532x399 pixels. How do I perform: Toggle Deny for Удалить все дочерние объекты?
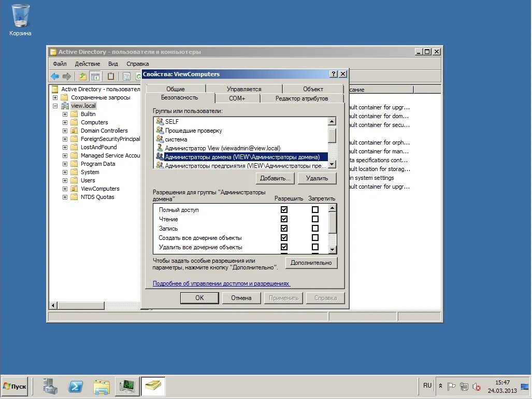click(315, 247)
